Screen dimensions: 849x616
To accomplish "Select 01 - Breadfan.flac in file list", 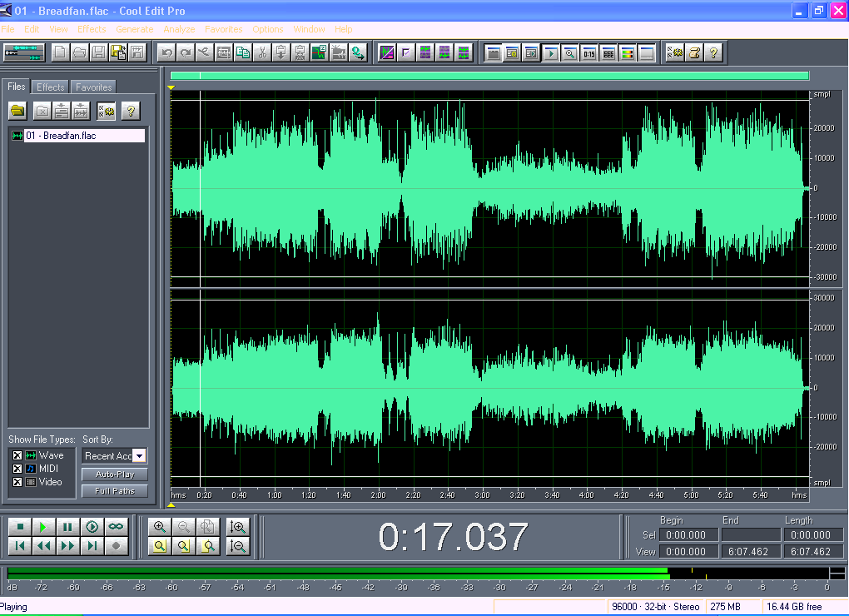I will point(77,136).
